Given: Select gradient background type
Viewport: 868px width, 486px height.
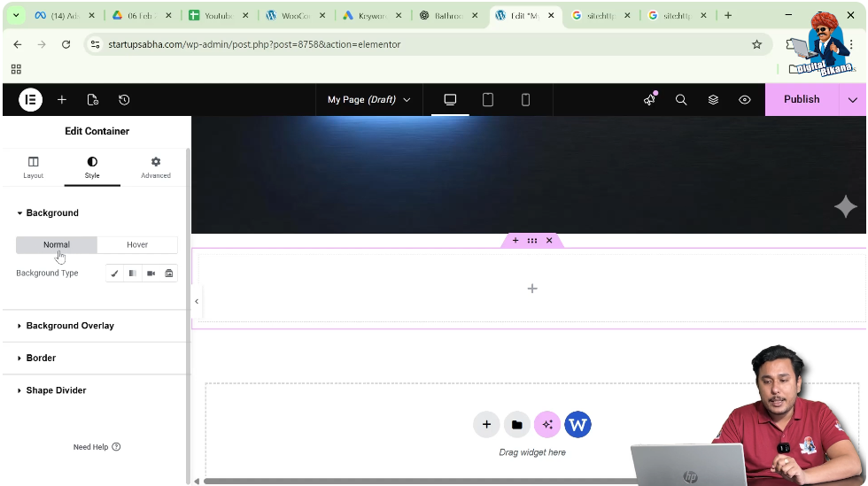Looking at the screenshot, I should (132, 274).
